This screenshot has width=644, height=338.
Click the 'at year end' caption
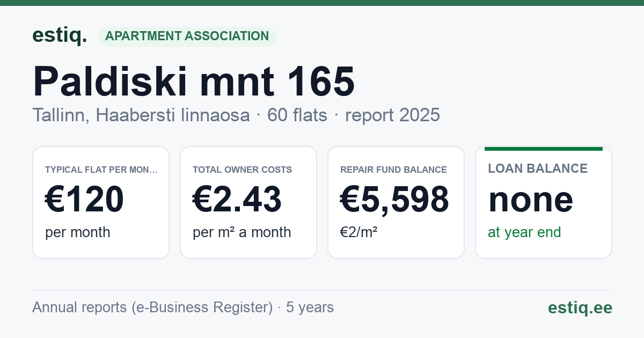coord(524,232)
